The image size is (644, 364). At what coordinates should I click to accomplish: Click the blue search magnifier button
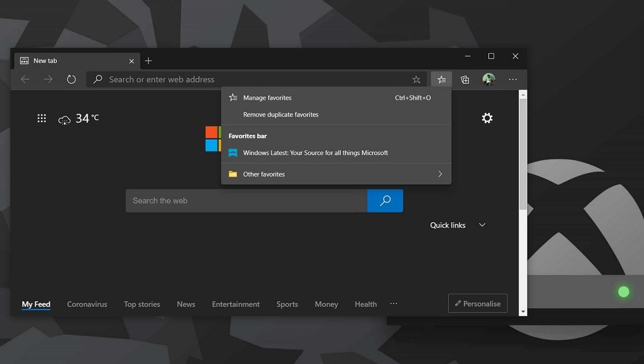[x=385, y=200]
